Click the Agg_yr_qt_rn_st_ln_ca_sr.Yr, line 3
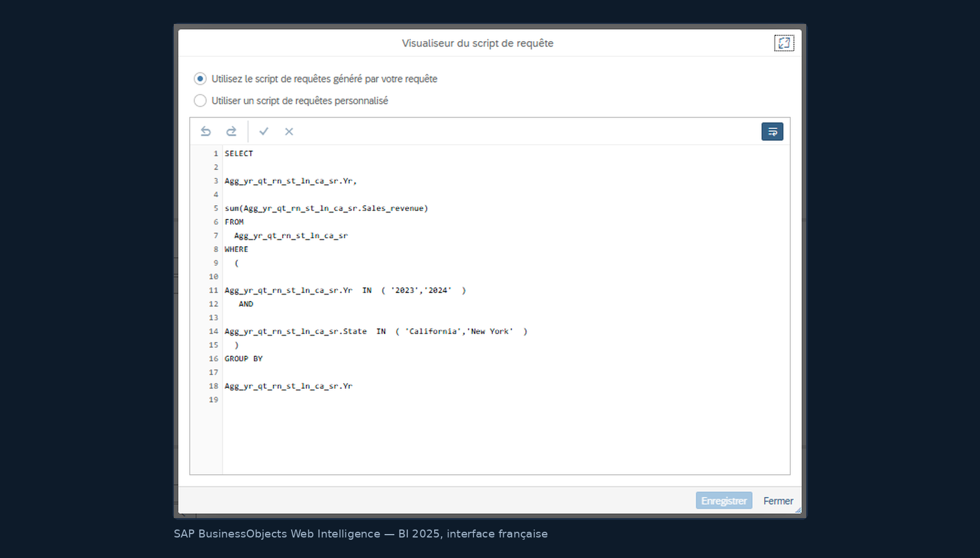This screenshot has width=980, height=558. pos(291,181)
